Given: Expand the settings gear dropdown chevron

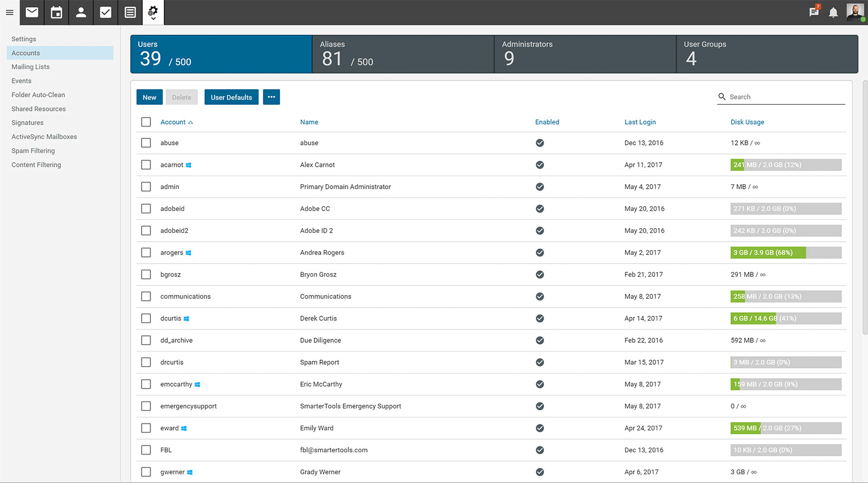Looking at the screenshot, I should point(153,18).
